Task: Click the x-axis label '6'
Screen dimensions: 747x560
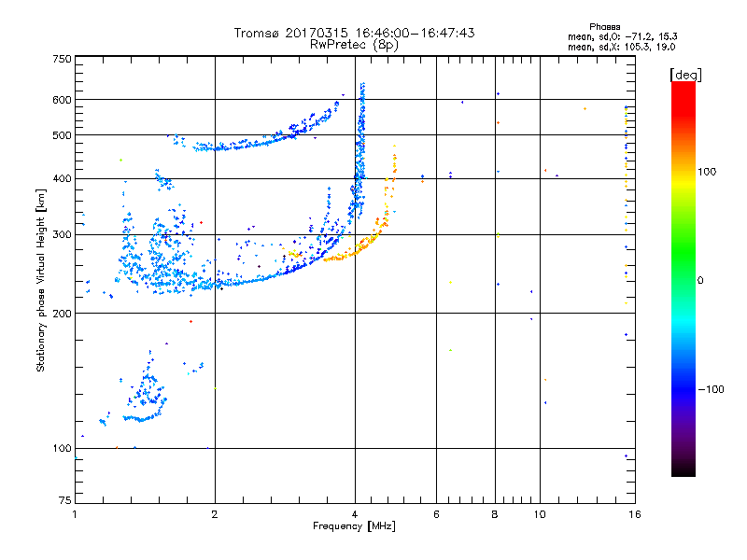Action: point(436,514)
